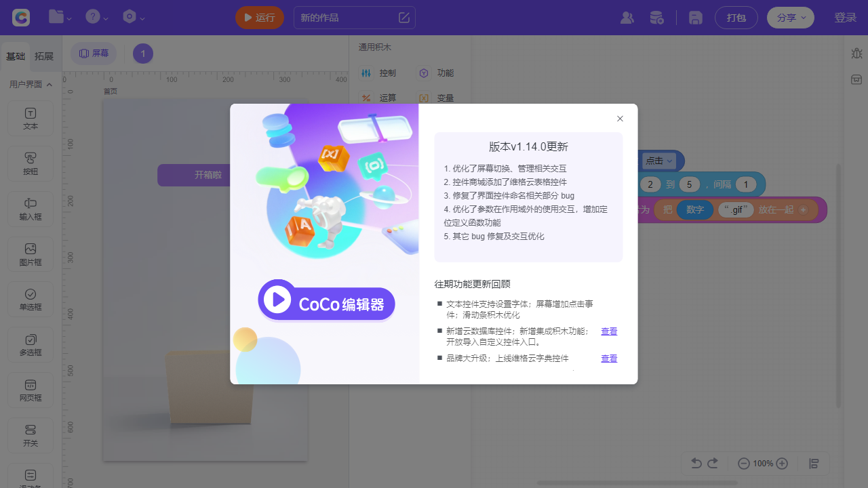Select the 网页框 web widget
This screenshot has height=488, width=868.
tap(31, 390)
